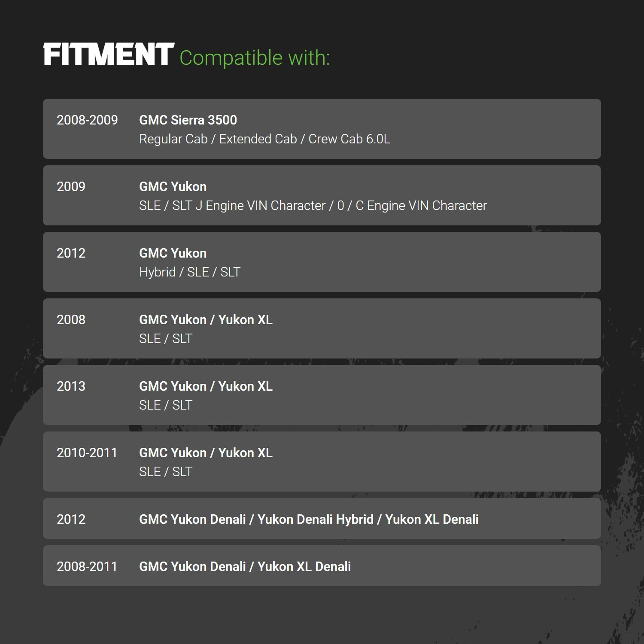This screenshot has height=644, width=644.
Task: Select the 2009 GMC Yukon row
Action: pyautogui.click(x=322, y=195)
